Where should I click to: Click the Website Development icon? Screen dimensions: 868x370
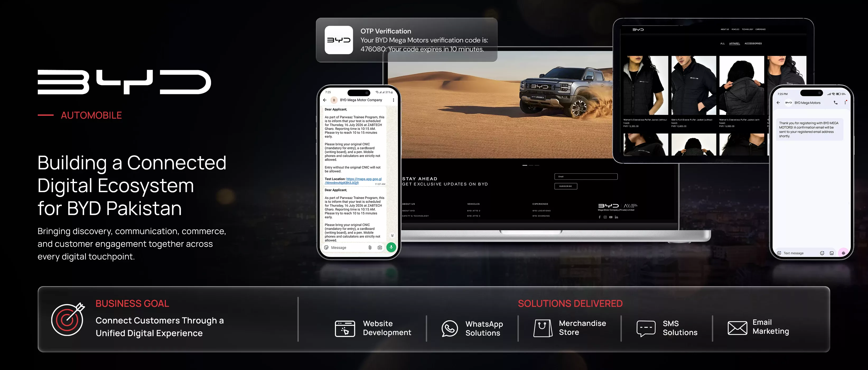[x=345, y=328]
